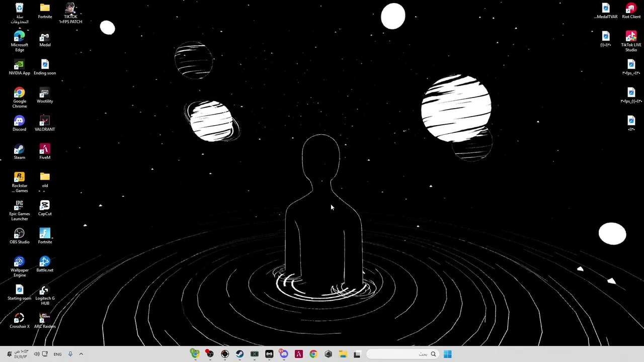
Task: Open the Windows Start menu
Action: pyautogui.click(x=447, y=354)
